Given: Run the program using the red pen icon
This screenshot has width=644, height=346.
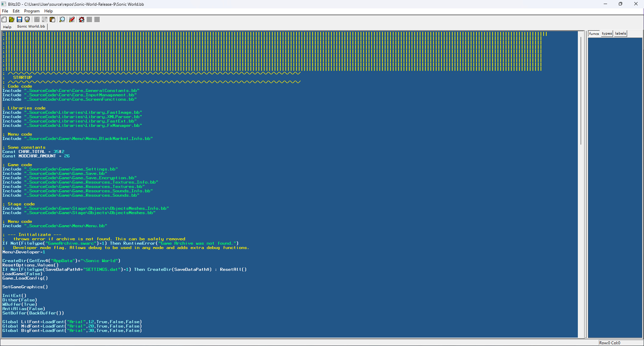Looking at the screenshot, I should [72, 19].
